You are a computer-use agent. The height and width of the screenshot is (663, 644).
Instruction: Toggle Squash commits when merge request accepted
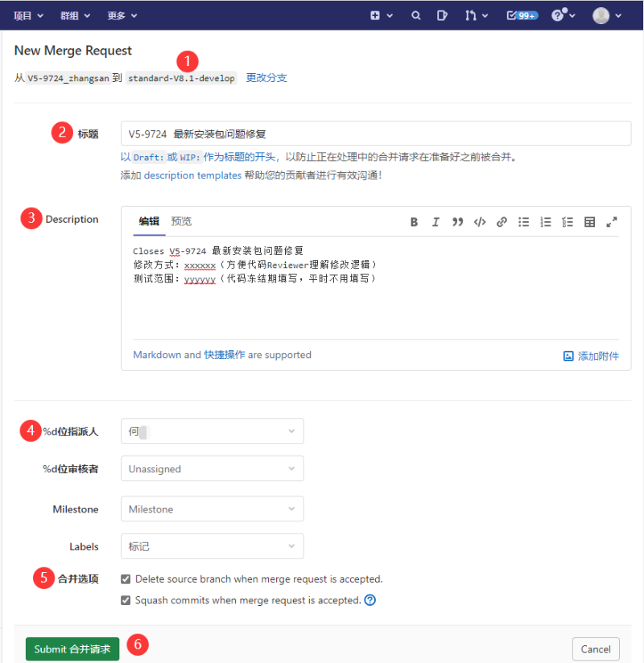point(126,600)
